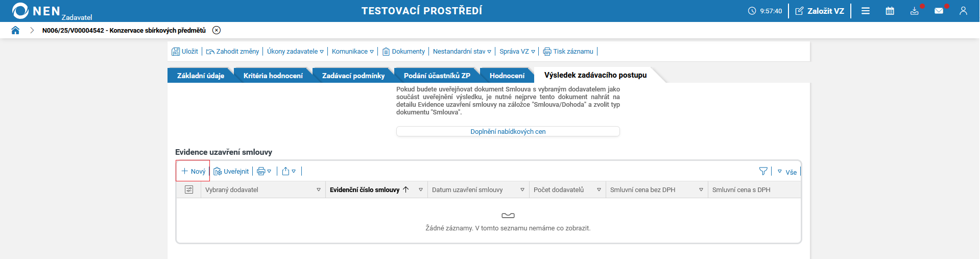The width and height of the screenshot is (980, 259).
Task: Click Uveřejnit in the table toolbar
Action: click(x=231, y=171)
